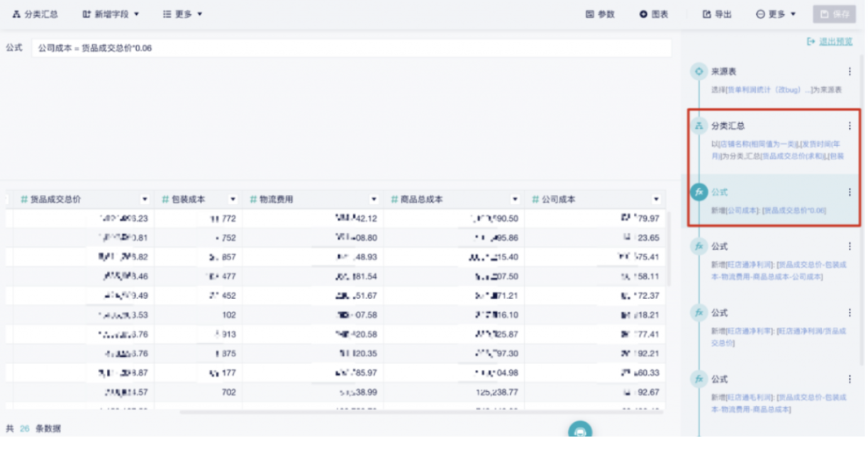Click 分类汇总 in the top toolbar
The image size is (868, 452).
point(35,14)
